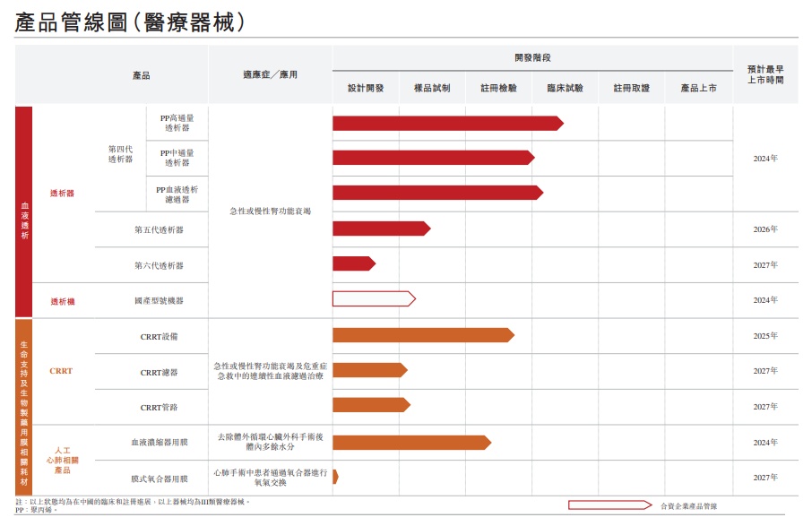This screenshot has width=812, height=526.
Task: Click the 產品上市 stage header
Action: point(698,88)
